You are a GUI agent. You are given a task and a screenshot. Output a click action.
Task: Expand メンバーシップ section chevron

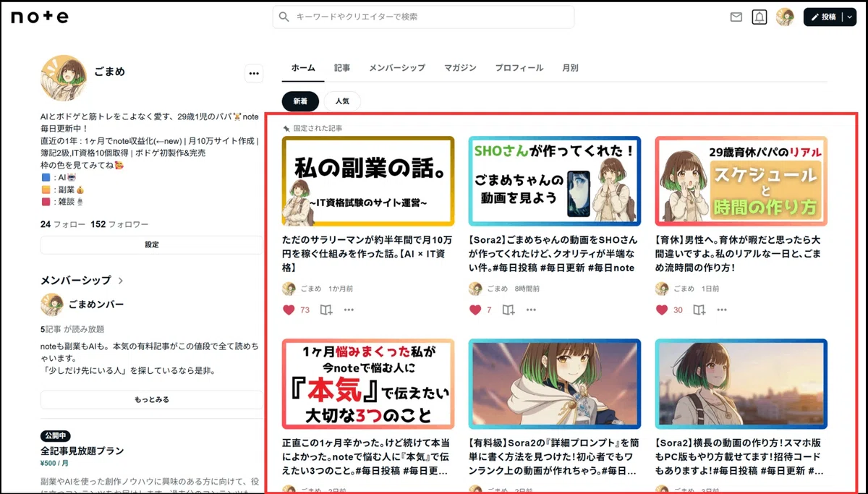click(x=120, y=280)
